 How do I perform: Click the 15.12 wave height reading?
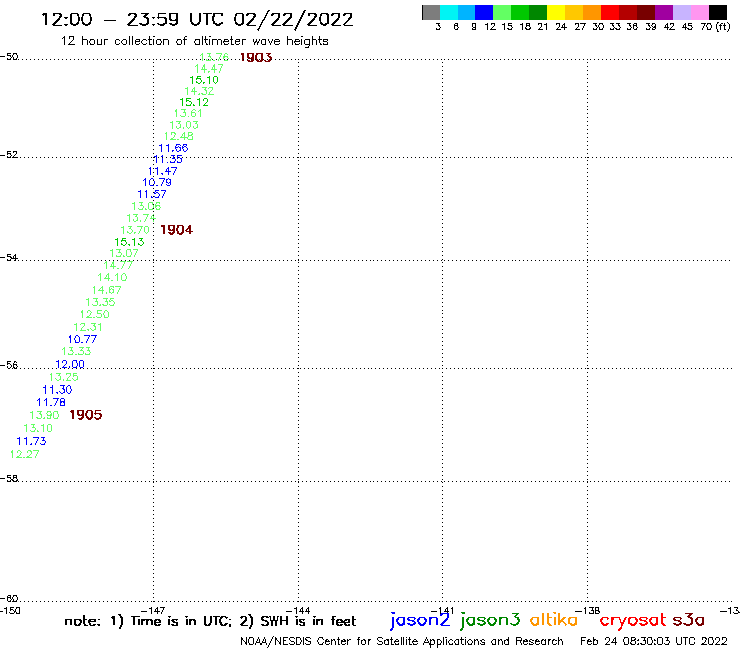pos(194,102)
